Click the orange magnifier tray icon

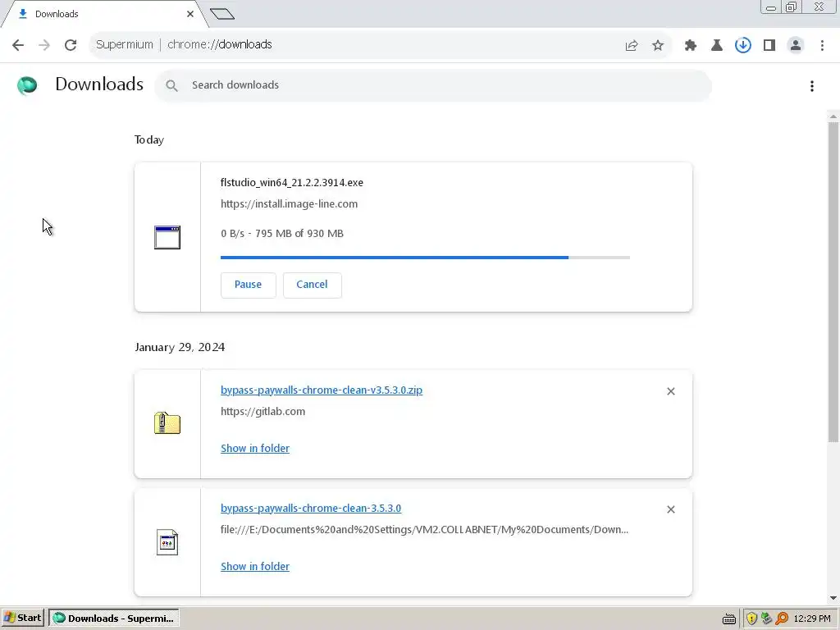pos(782,619)
